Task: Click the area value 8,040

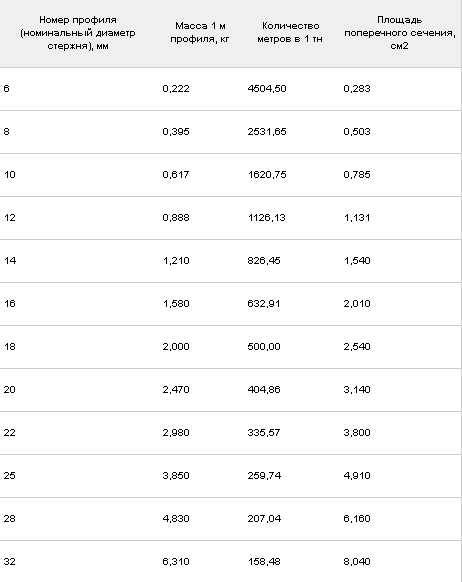Action: tap(357, 562)
